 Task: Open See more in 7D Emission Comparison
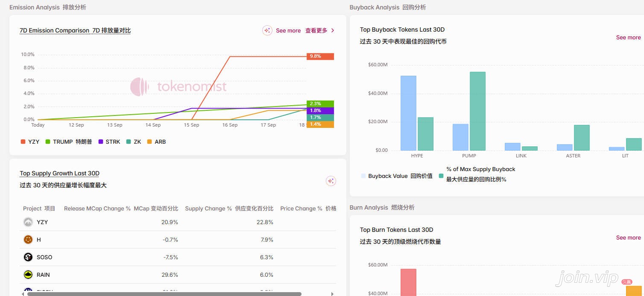[x=302, y=30]
